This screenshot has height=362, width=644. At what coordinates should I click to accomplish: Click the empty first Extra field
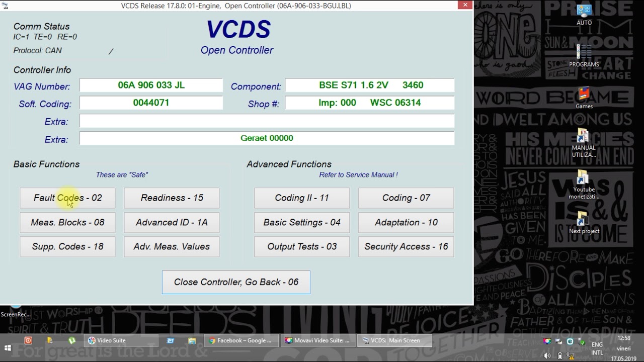click(x=267, y=121)
